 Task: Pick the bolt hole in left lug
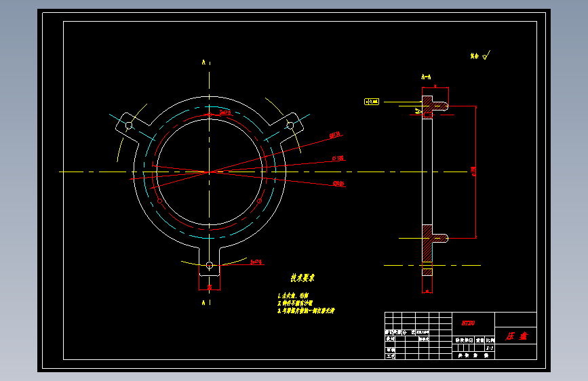pos(129,125)
